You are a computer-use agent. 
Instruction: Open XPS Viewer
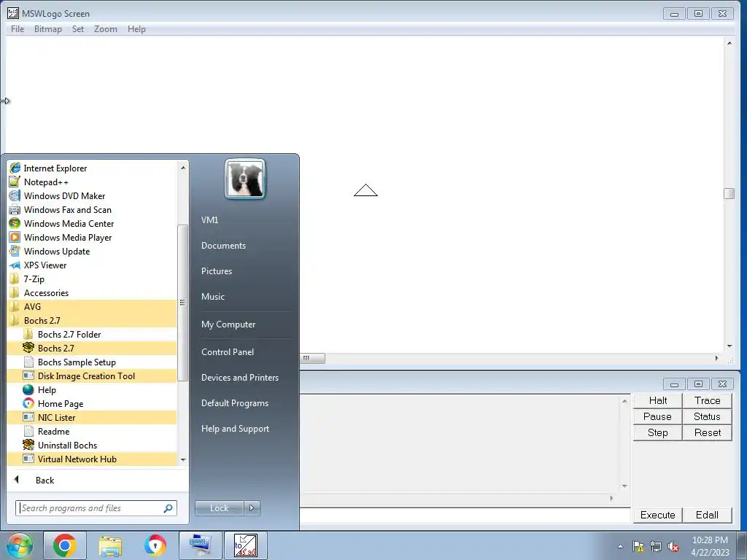point(93,265)
